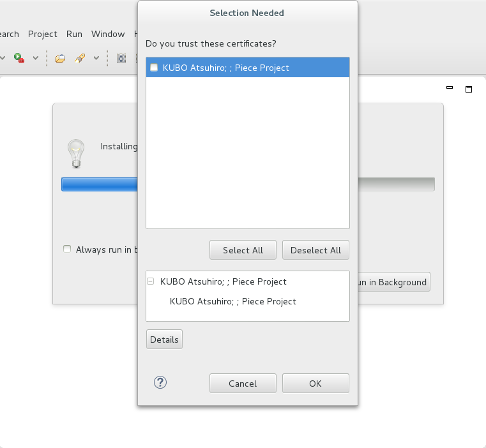Minimize the editor view panel
The height and width of the screenshot is (448, 486).
pos(450,88)
